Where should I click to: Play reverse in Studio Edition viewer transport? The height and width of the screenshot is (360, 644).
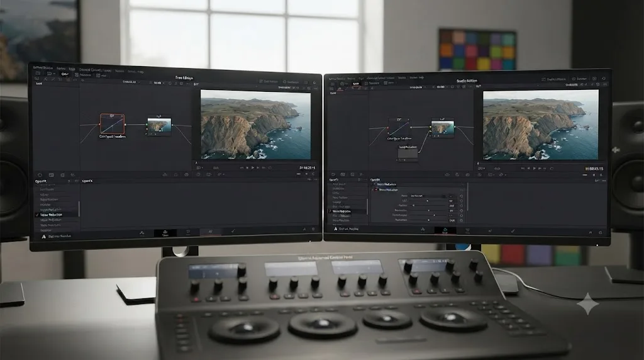coord(528,169)
